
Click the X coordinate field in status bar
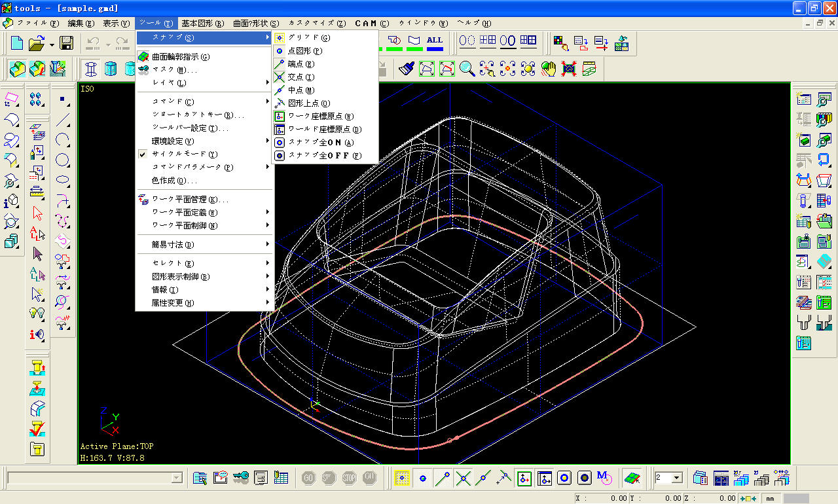[601, 499]
